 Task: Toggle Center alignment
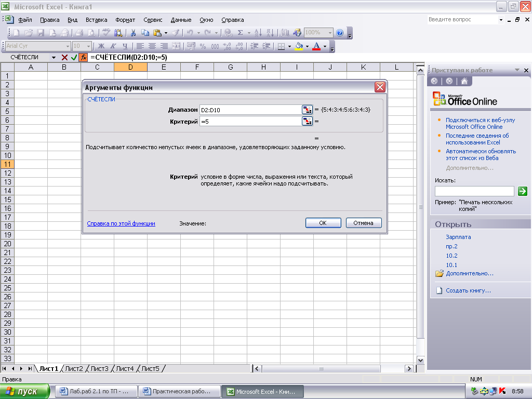point(152,46)
